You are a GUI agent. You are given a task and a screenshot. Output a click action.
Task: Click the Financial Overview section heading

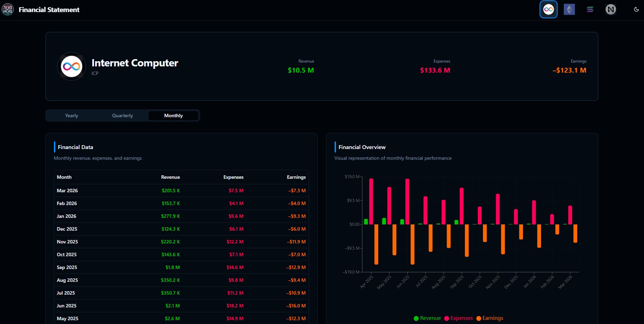pyautogui.click(x=362, y=147)
